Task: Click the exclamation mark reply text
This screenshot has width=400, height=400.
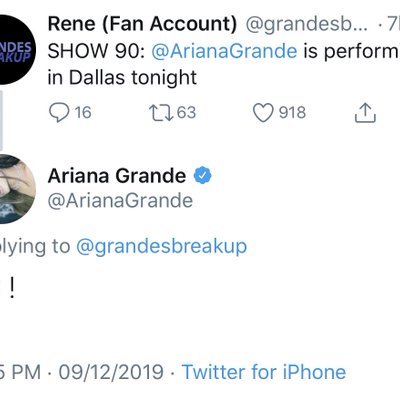Action: pos(12,288)
